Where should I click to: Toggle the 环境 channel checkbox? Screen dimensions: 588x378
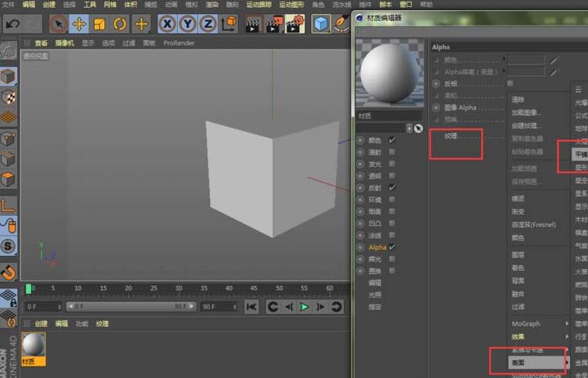coord(392,199)
